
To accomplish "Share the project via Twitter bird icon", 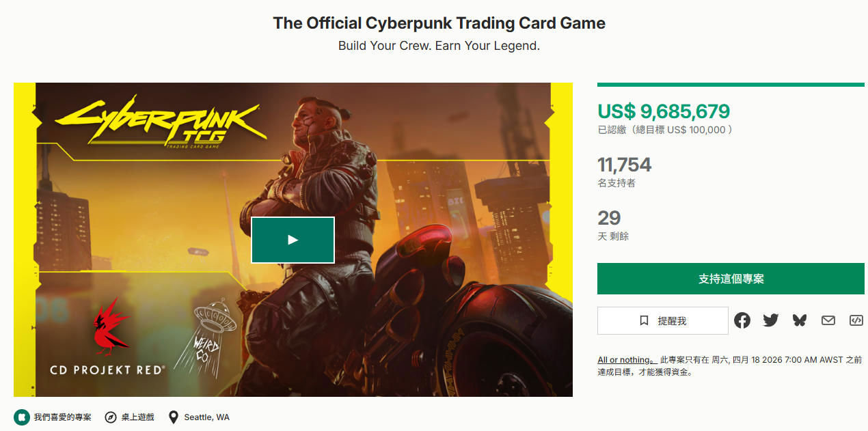I will (x=771, y=320).
